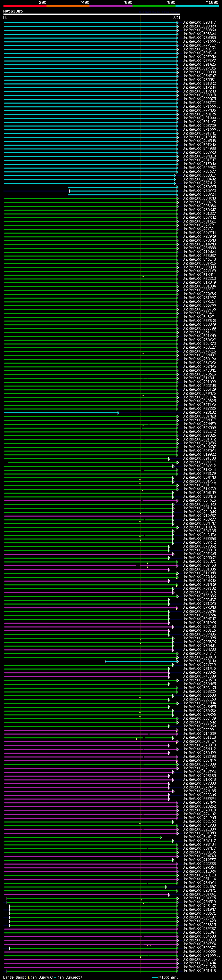
Task: Select the hit UniRef100_A7PMU5
Action: click(199, 111)
